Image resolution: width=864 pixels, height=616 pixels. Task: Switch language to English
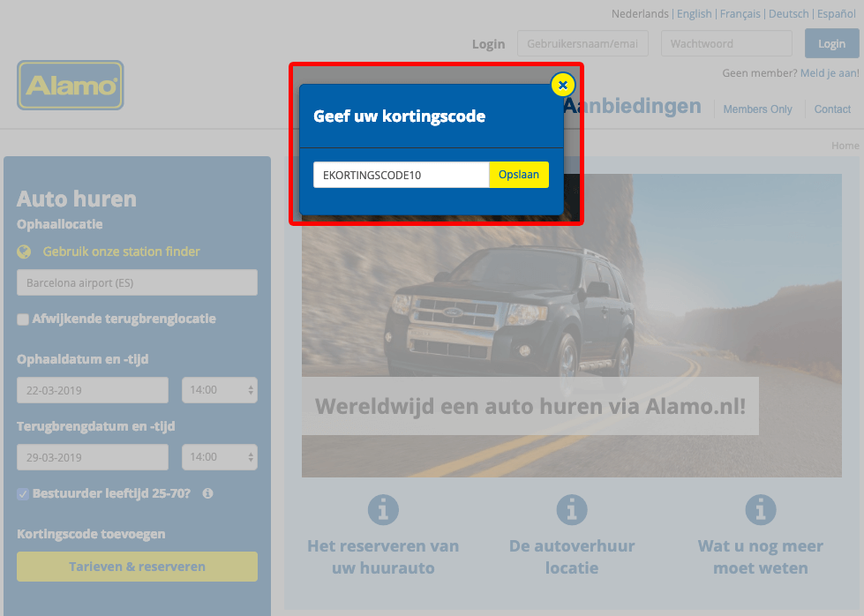tap(695, 14)
